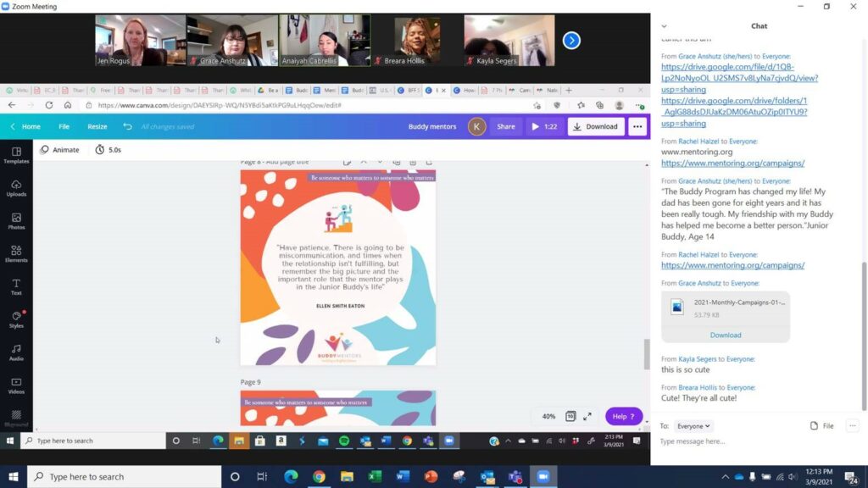This screenshot has height=488, width=868.
Task: Click the "Cute! They're all cute!" message
Action: (x=698, y=398)
